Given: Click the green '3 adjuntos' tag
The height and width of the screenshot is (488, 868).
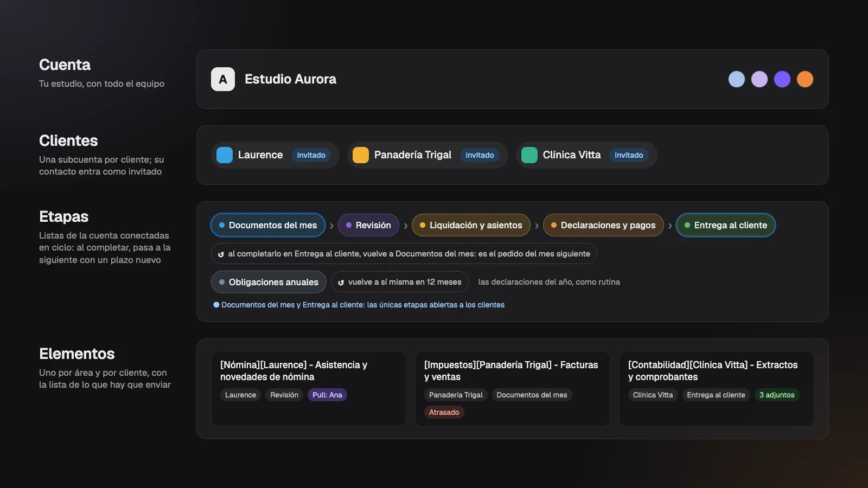Looking at the screenshot, I should (777, 395).
